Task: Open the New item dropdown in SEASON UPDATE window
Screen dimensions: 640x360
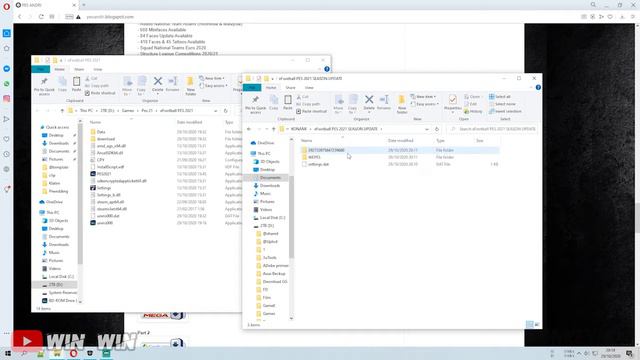Action: coord(423,97)
